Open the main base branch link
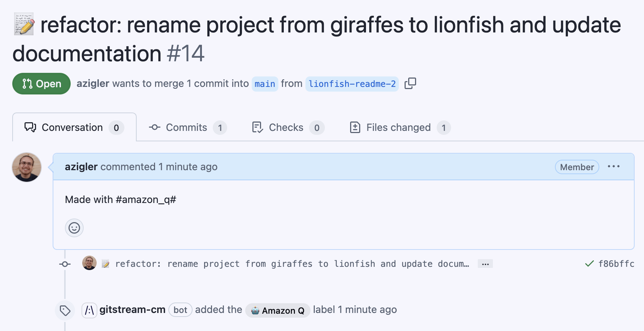The image size is (644, 331). (265, 84)
